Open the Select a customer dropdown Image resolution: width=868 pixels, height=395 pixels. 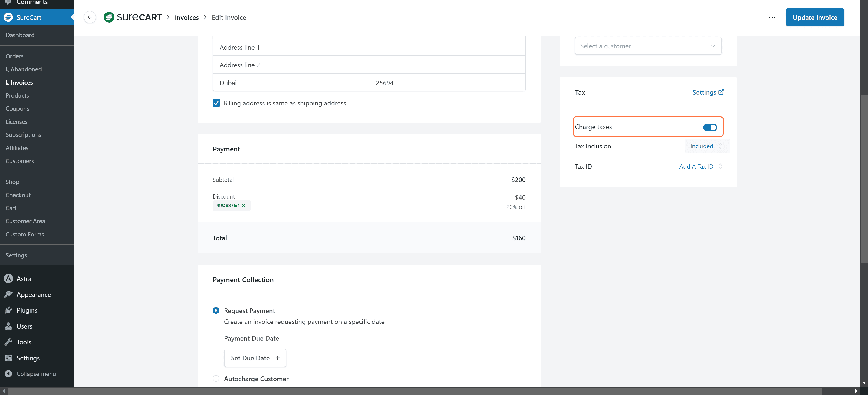coord(648,46)
